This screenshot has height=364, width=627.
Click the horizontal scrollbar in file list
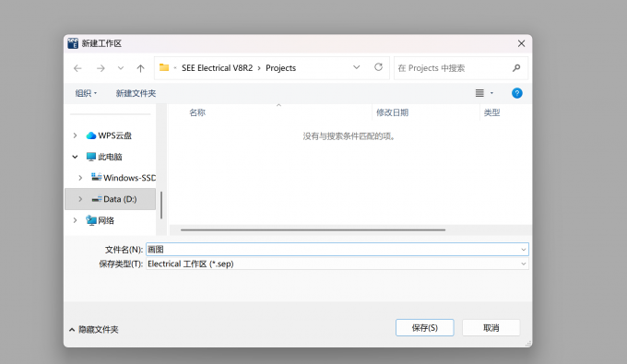pyautogui.click(x=313, y=229)
